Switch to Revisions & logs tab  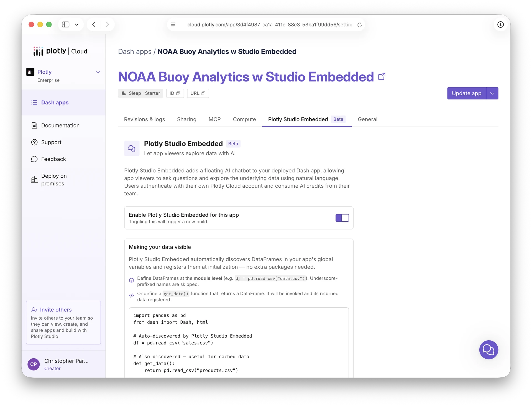point(144,119)
